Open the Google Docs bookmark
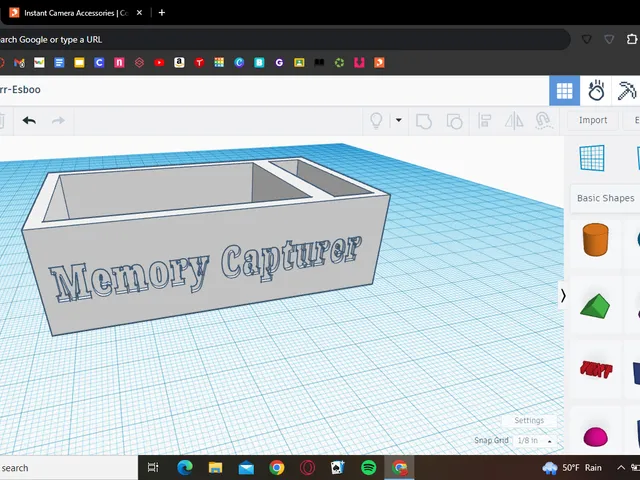Viewport: 640px width, 480px height. click(59, 62)
